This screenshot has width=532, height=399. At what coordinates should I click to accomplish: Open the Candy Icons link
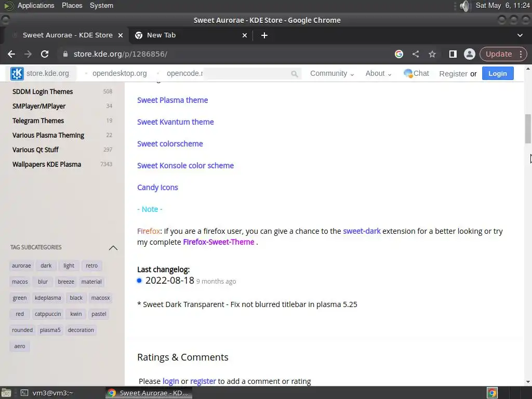pos(157,187)
